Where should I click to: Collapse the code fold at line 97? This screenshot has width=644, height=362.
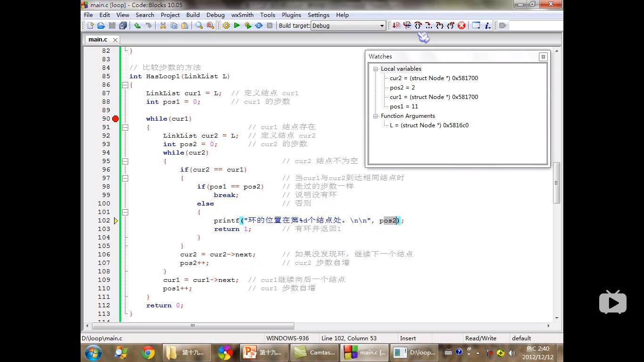pyautogui.click(x=125, y=178)
